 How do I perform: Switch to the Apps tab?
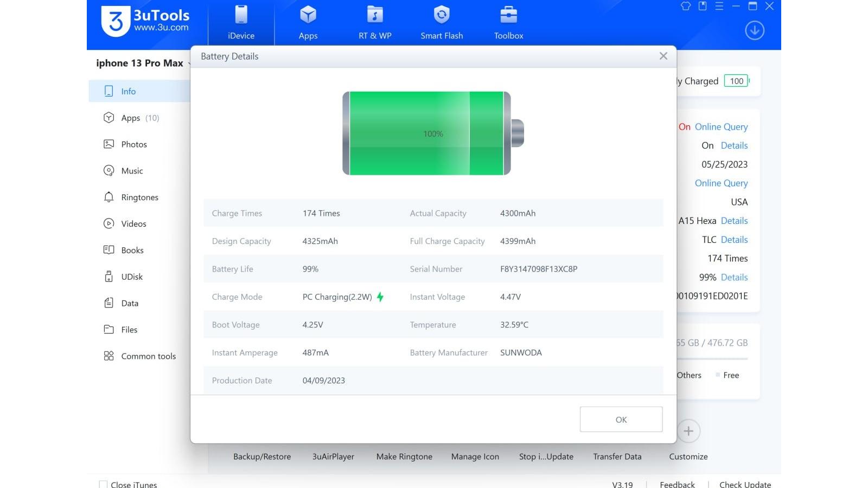click(x=308, y=23)
